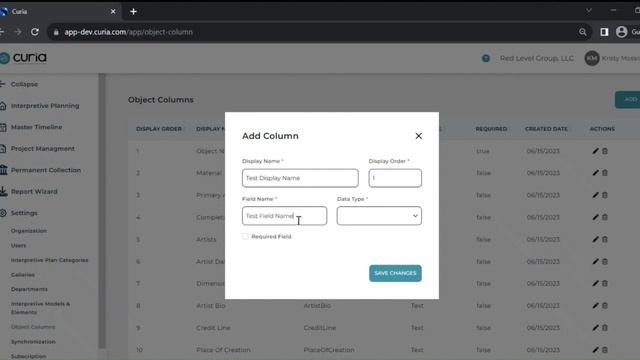Open Interpretive Plan Categories link
This screenshot has height=360, width=640.
(49, 260)
